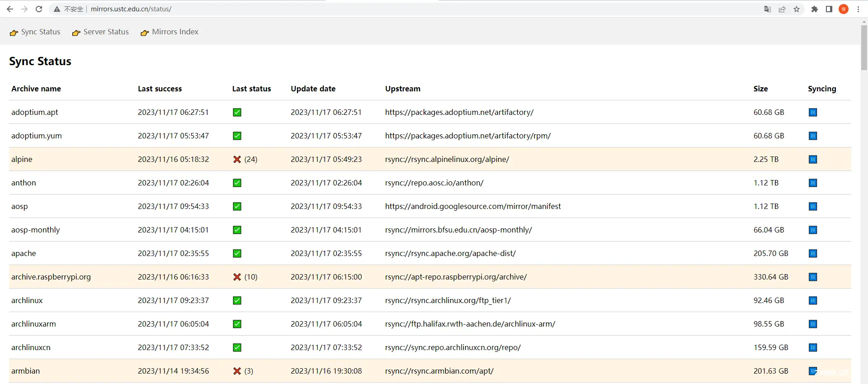Click upstream https://android.googlesource.com/mirror/manifest
The height and width of the screenshot is (384, 868).
coord(473,206)
